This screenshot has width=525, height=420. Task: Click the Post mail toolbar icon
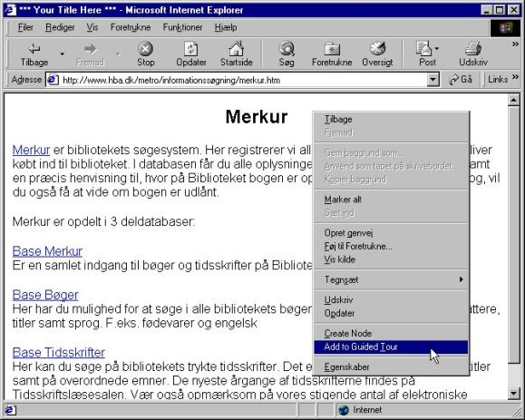[x=427, y=54]
